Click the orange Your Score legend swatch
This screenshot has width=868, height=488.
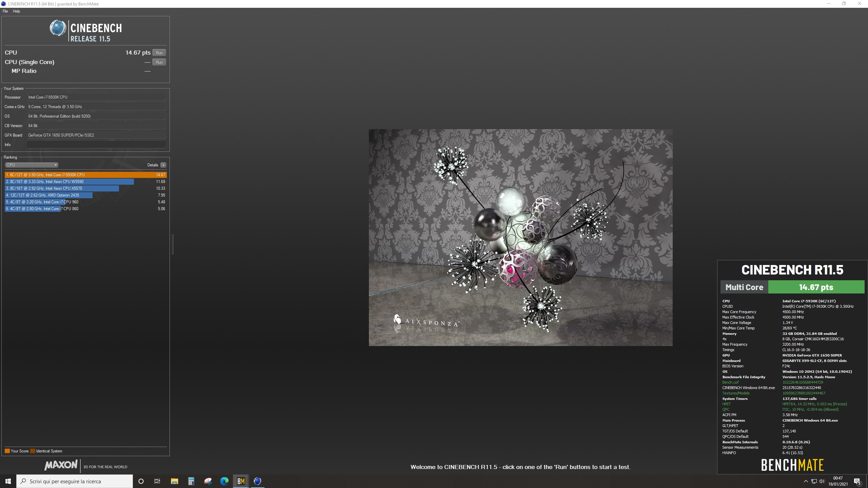7,451
